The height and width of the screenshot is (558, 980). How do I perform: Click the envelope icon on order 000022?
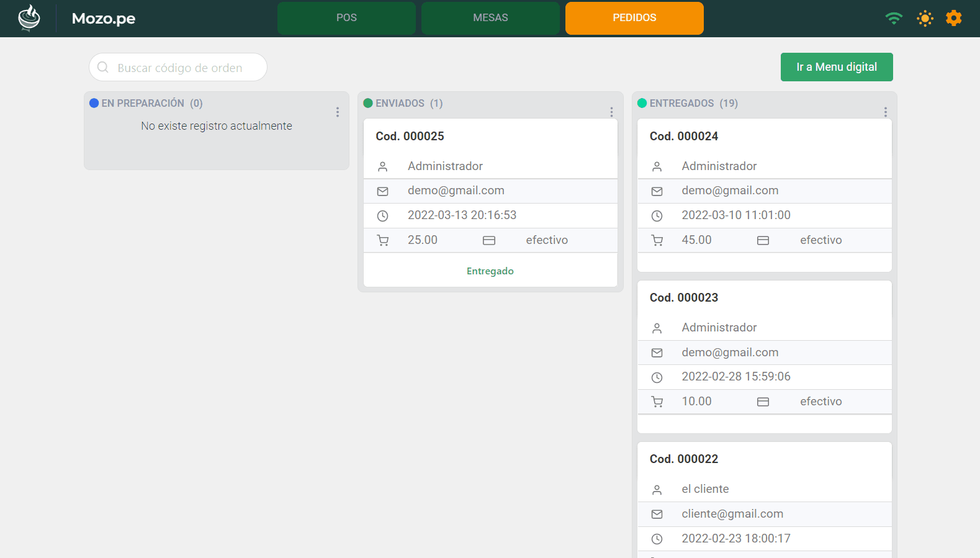tap(657, 514)
